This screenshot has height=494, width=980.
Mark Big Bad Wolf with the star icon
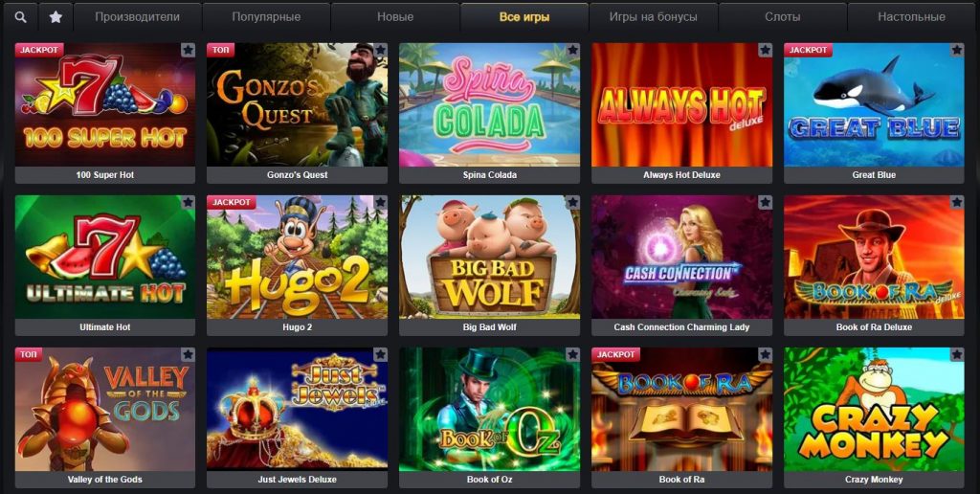(572, 203)
